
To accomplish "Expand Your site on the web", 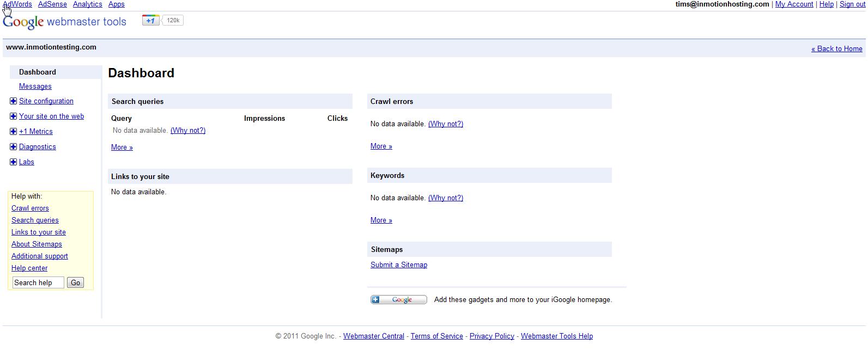I will pos(14,116).
